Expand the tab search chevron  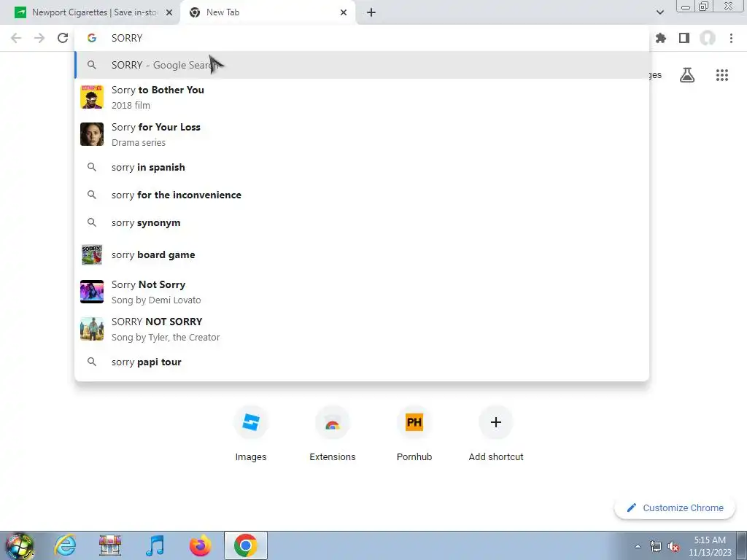tap(659, 12)
